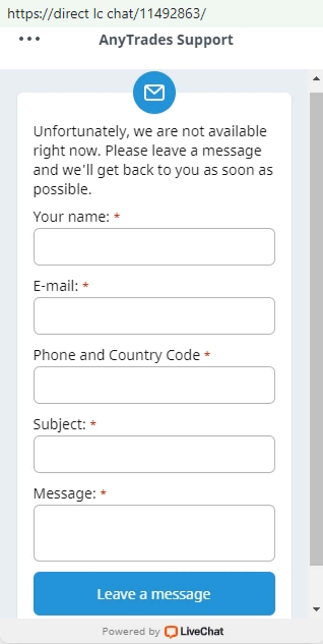Screen dimensions: 323x644
Task: Click into the E-mail text box
Action: 154,316
